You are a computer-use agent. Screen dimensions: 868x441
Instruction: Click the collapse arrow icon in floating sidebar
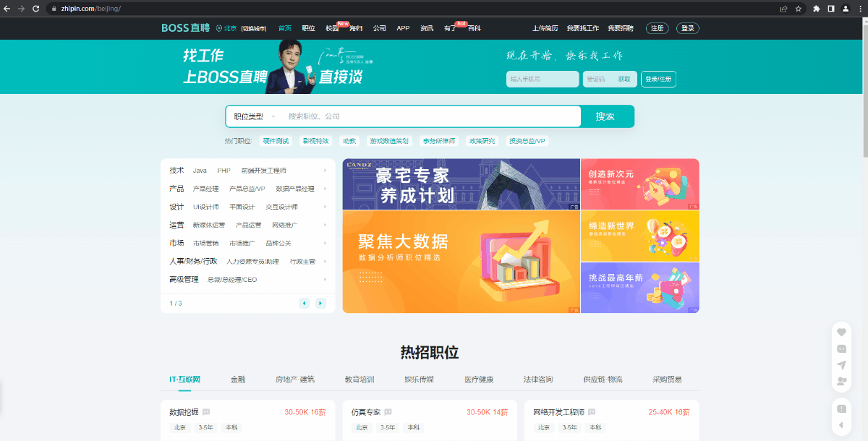[841, 425]
